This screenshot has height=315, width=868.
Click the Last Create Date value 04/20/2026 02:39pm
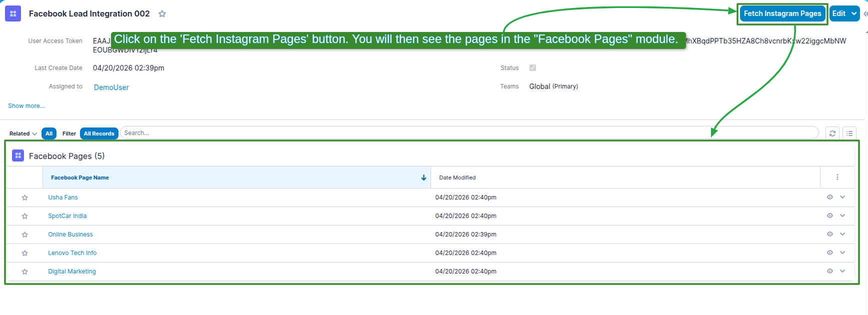pyautogui.click(x=128, y=68)
